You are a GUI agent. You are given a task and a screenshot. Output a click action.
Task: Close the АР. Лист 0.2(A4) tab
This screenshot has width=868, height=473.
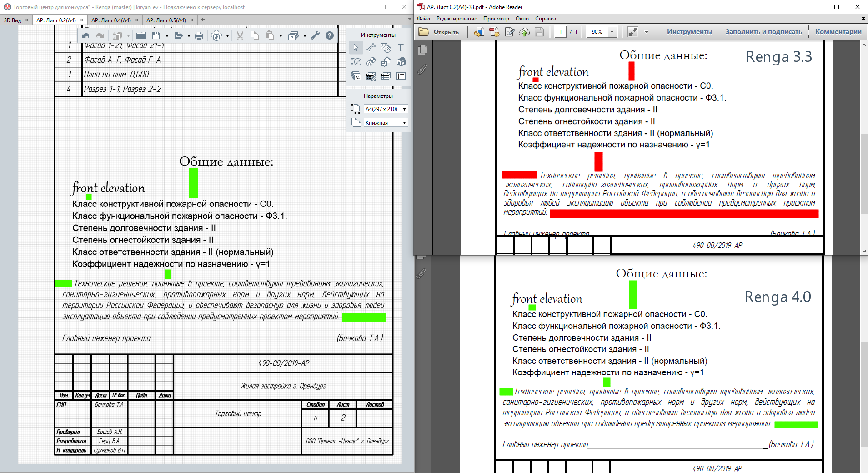tap(82, 20)
